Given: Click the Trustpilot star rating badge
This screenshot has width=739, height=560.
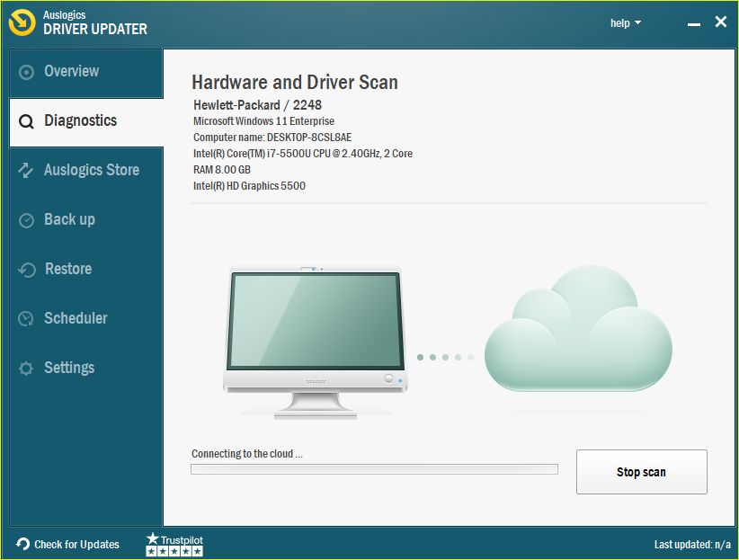Looking at the screenshot, I should coord(174,545).
